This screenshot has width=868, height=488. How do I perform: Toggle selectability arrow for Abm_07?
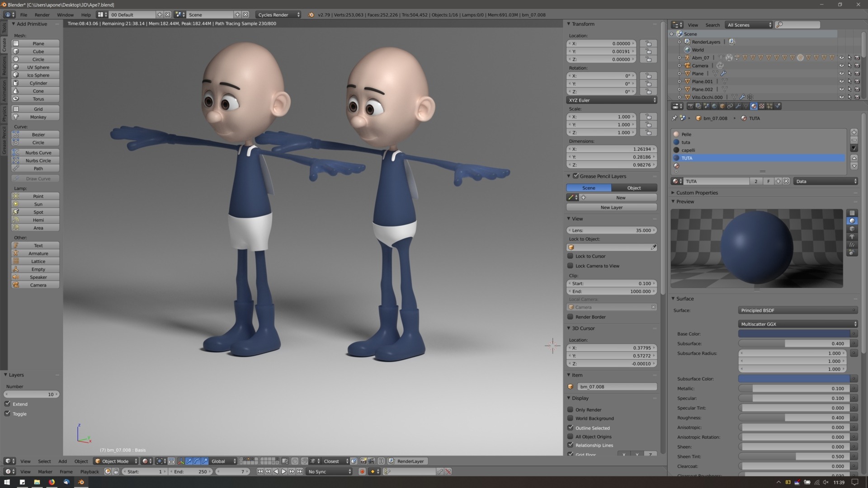[x=849, y=57]
